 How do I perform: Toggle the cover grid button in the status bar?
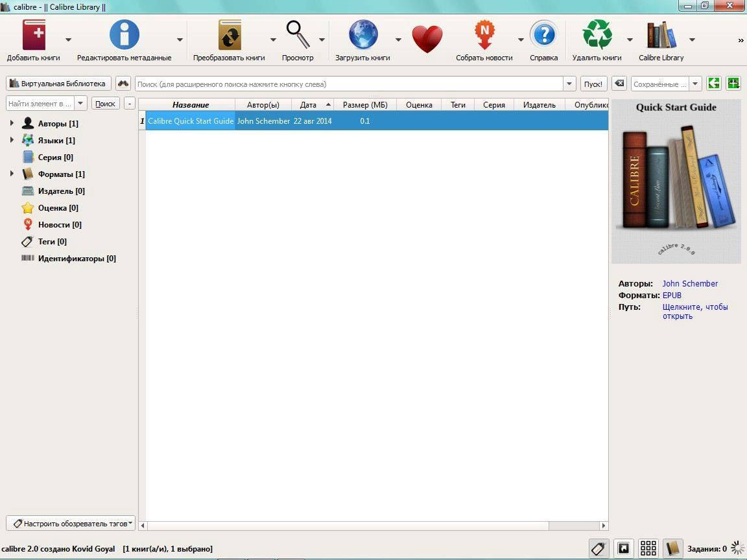pyautogui.click(x=648, y=548)
